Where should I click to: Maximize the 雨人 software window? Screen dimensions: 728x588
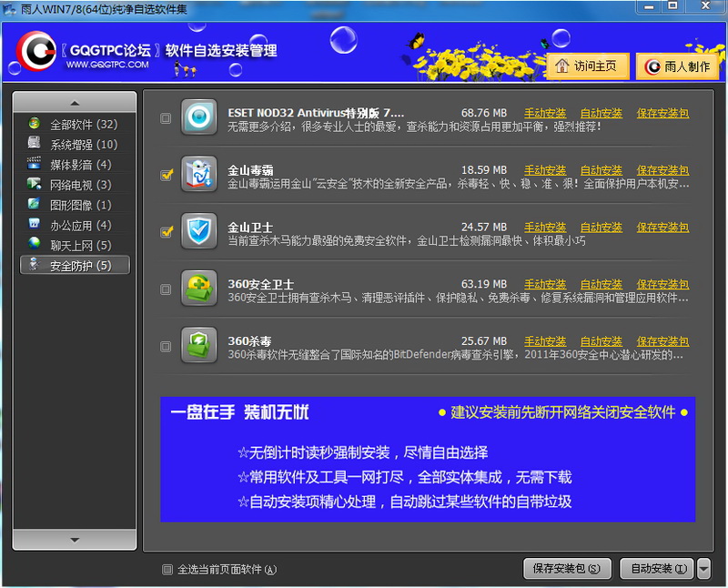672,6
